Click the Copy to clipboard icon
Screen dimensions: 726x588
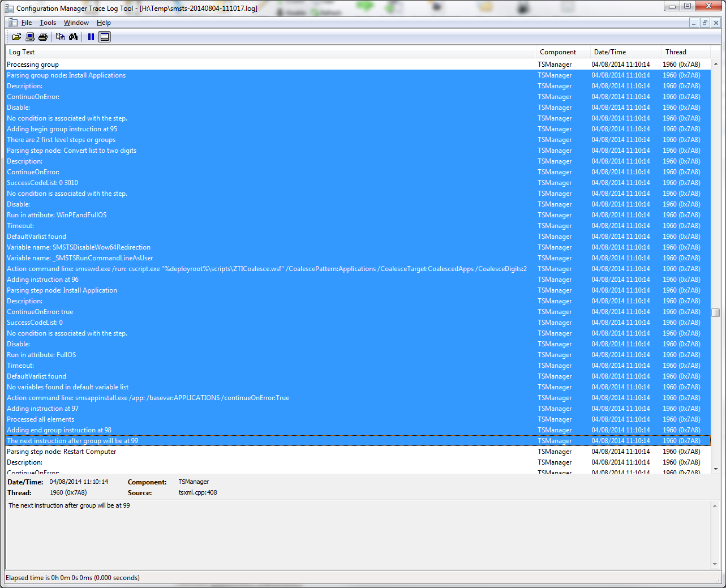pos(60,37)
